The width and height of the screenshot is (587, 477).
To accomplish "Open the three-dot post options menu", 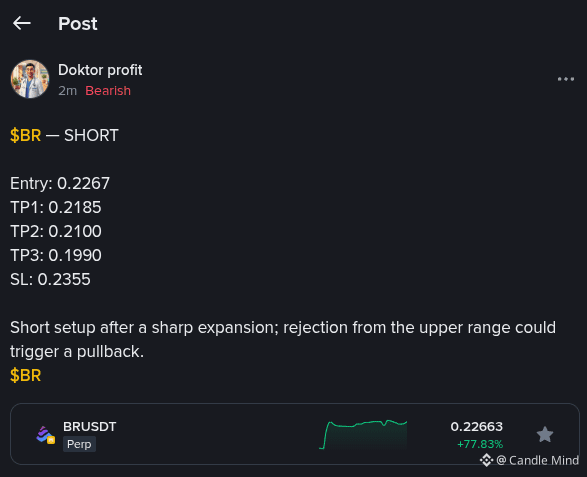I will tap(566, 79).
